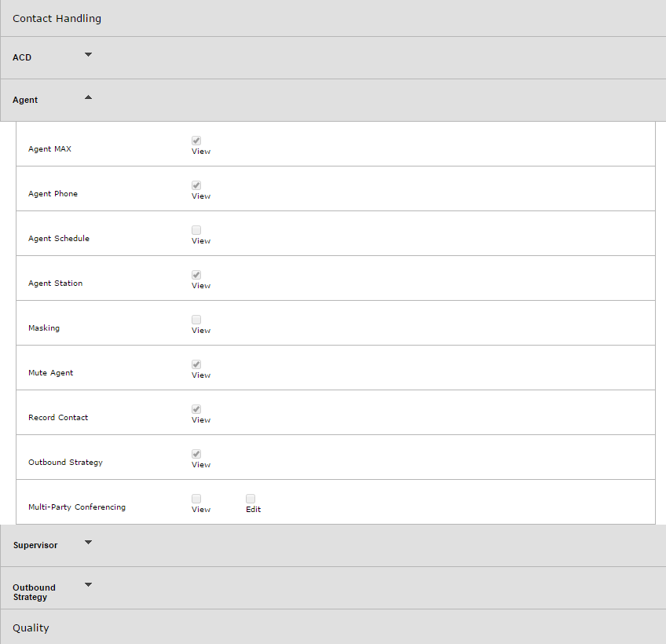666x644 pixels.
Task: Click the Outbound Strategy section header label
Action: [x=34, y=592]
